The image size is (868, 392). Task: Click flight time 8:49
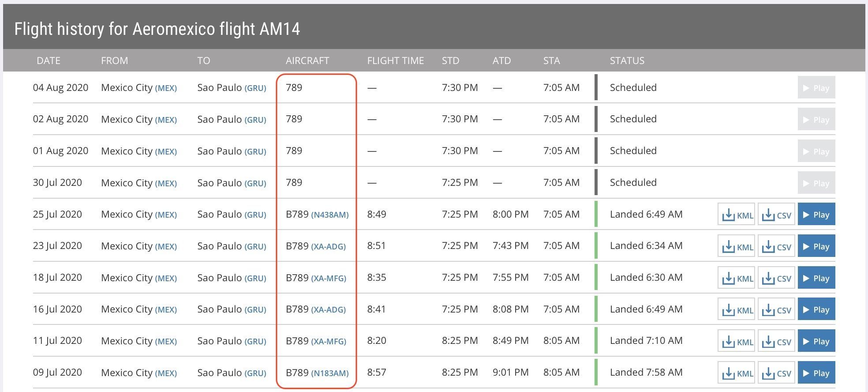click(x=377, y=214)
